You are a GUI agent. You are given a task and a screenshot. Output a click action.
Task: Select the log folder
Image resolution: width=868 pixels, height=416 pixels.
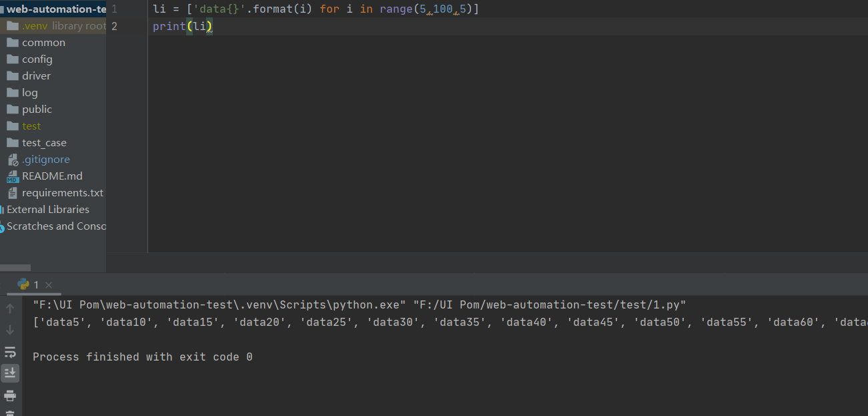pyautogui.click(x=29, y=93)
